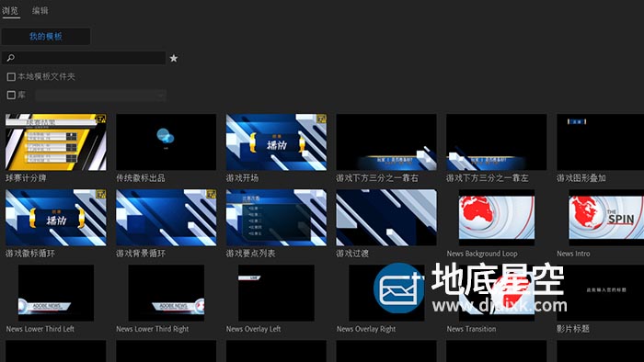Viewport: 644px width, 362px height.
Task: Click the 游戏过渡 label text
Action: 352,254
